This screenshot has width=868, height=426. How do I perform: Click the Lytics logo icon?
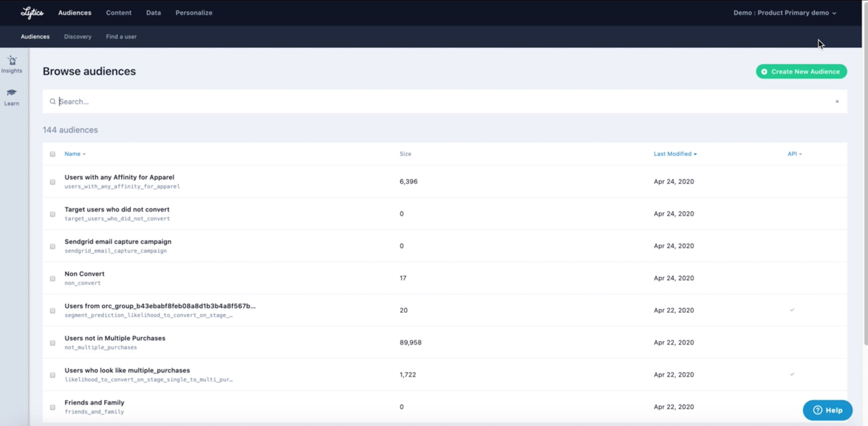32,13
